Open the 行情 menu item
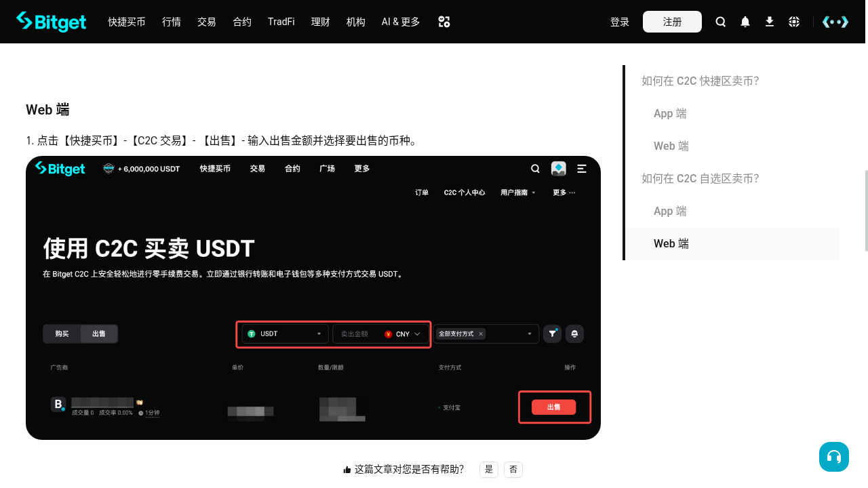 point(172,22)
